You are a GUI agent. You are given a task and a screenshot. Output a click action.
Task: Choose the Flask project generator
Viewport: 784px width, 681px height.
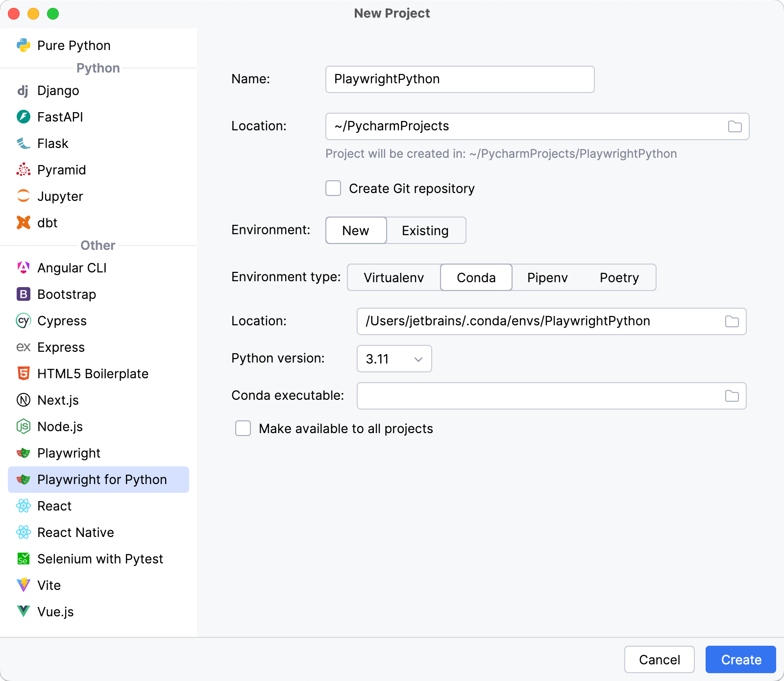pyautogui.click(x=24, y=143)
